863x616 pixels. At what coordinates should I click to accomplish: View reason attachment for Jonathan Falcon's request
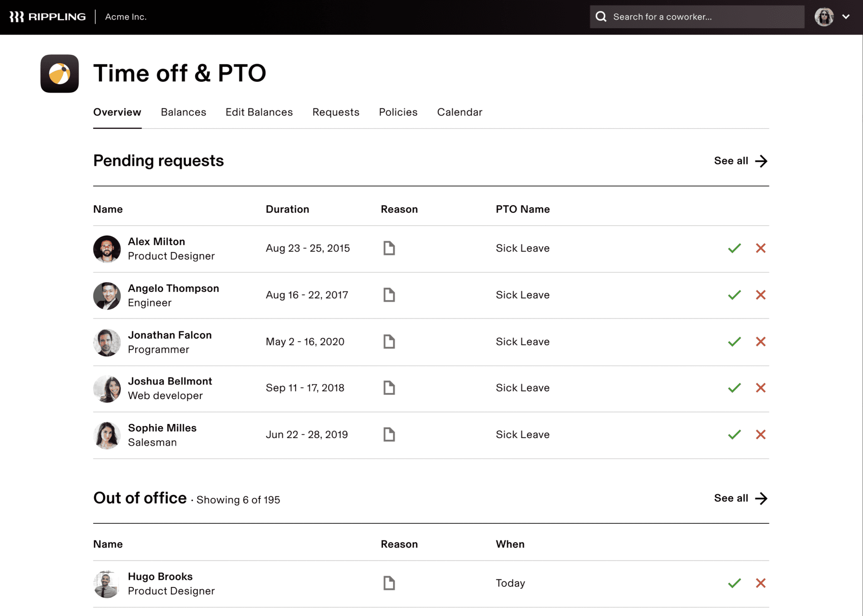click(388, 342)
